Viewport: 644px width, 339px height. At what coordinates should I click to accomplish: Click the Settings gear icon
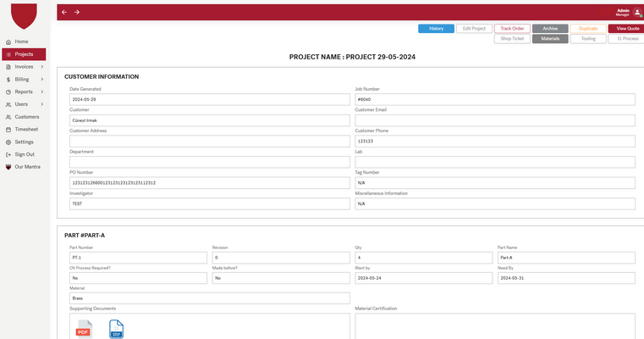pos(8,142)
